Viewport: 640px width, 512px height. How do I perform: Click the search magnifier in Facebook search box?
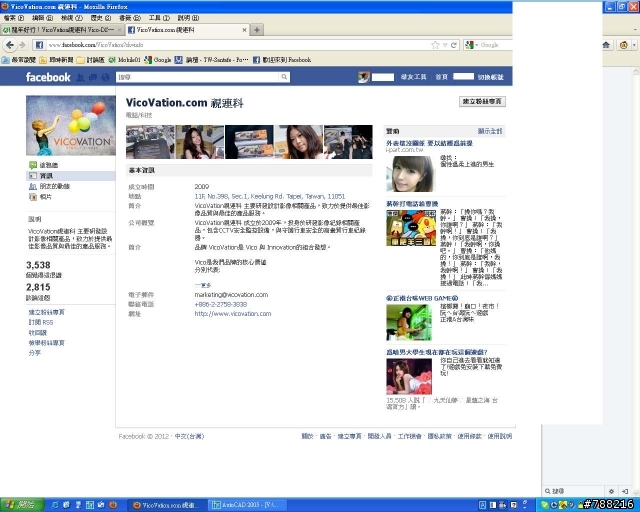pos(284,77)
